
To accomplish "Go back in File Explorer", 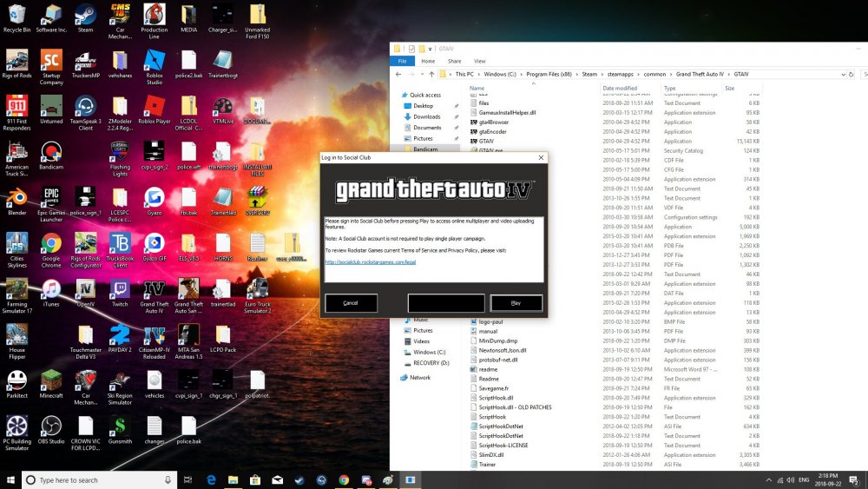I will [398, 74].
